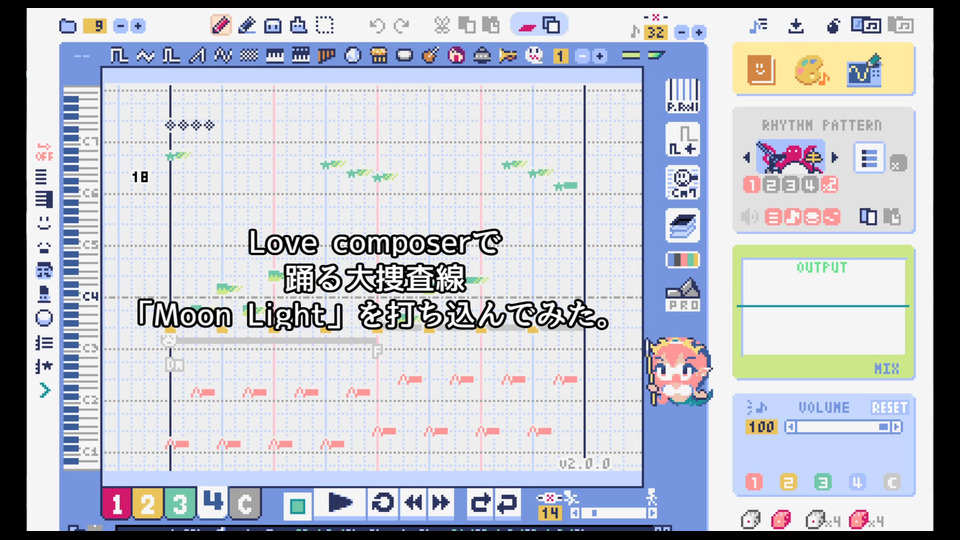The height and width of the screenshot is (540, 960).
Task: Choose the stamp tool icon
Action: (x=299, y=25)
